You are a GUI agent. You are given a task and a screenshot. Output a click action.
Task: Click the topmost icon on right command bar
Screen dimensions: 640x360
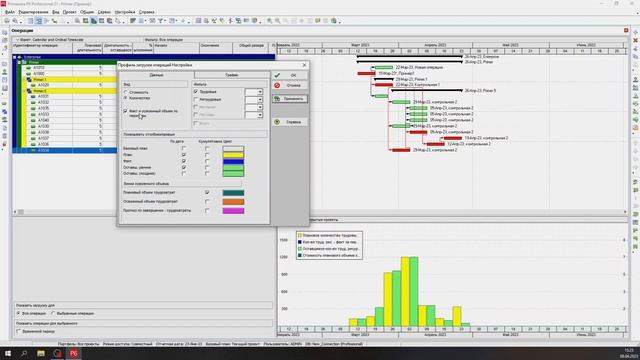tap(636, 32)
